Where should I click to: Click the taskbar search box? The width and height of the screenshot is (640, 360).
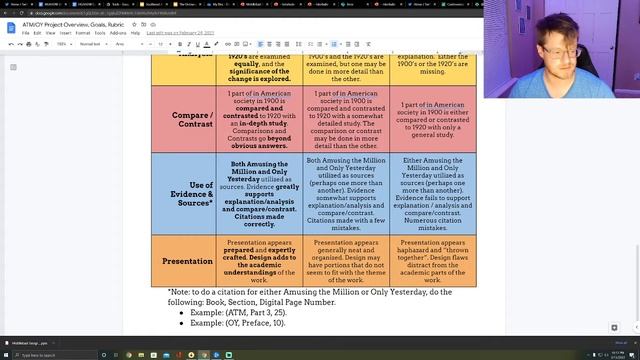55,355
